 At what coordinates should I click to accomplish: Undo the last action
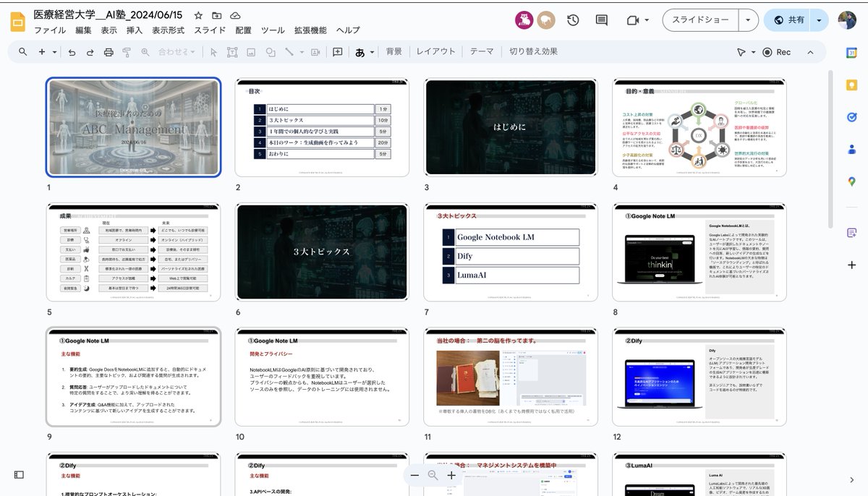coord(72,52)
